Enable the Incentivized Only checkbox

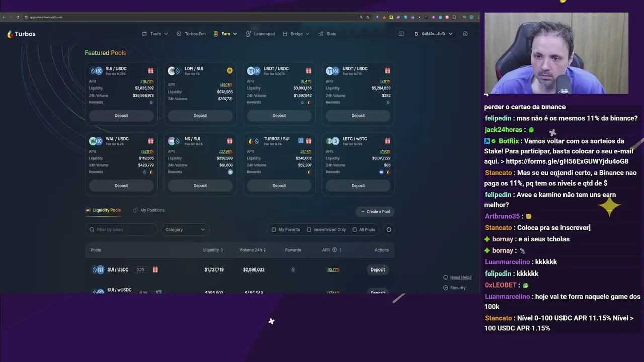pos(309,230)
